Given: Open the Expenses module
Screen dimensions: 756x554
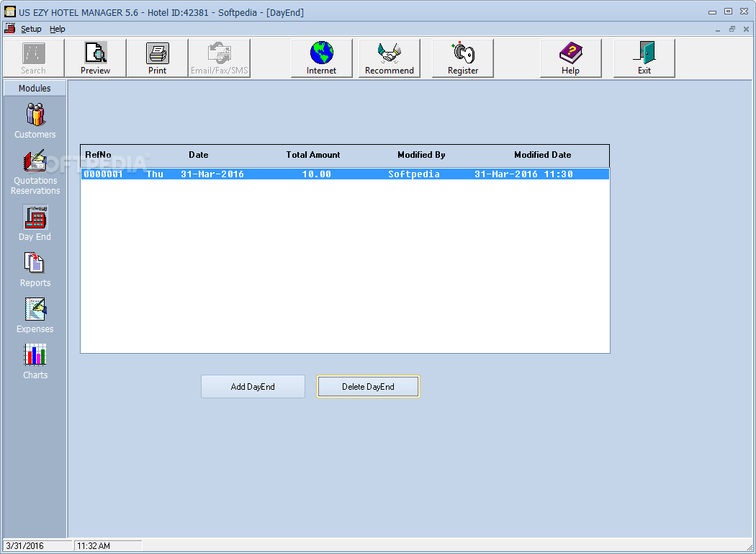Looking at the screenshot, I should click(35, 315).
